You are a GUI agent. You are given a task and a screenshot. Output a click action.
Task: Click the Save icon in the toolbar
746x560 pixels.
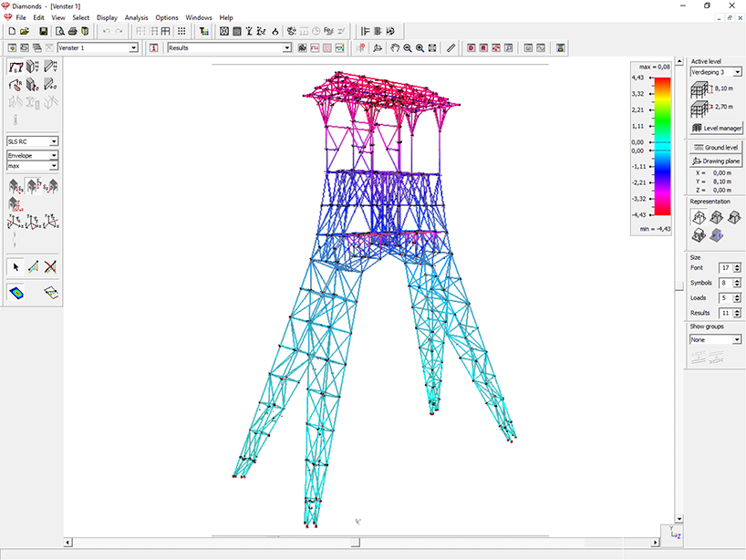(x=43, y=31)
